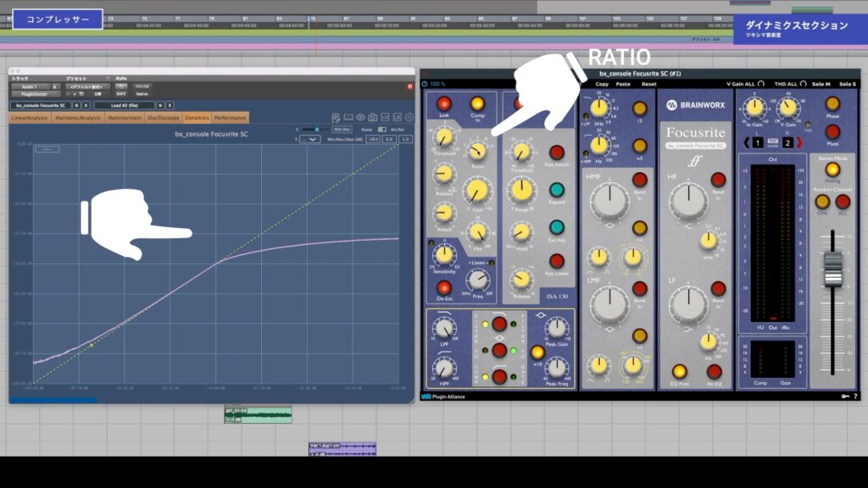The image size is (868, 488).
Task: Adjust the compressor Threshold knob
Action: click(x=443, y=138)
